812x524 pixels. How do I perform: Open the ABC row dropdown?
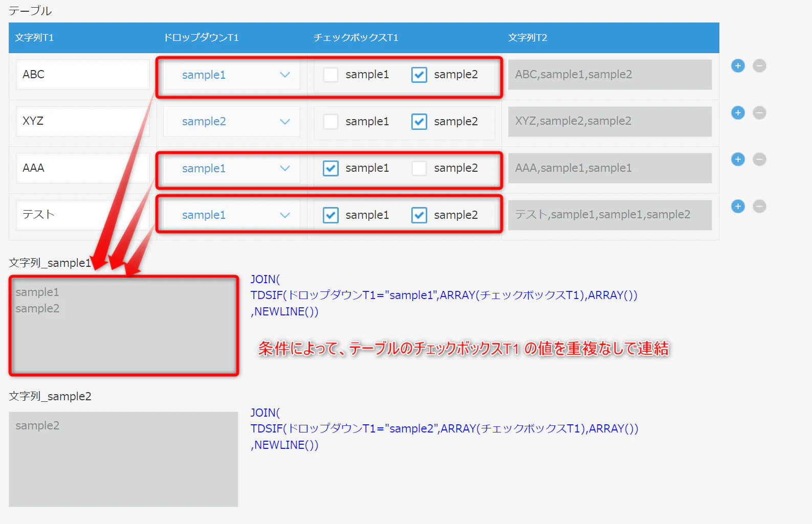click(232, 75)
